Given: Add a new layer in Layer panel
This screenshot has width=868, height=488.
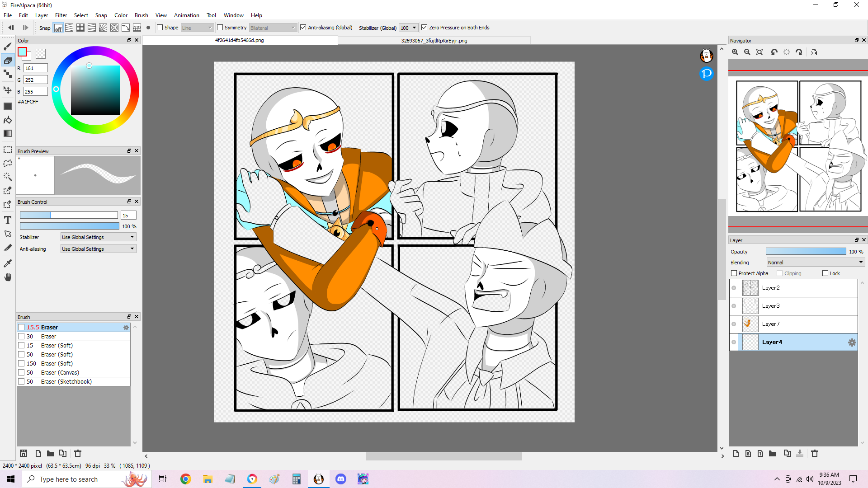Looking at the screenshot, I should click(736, 453).
